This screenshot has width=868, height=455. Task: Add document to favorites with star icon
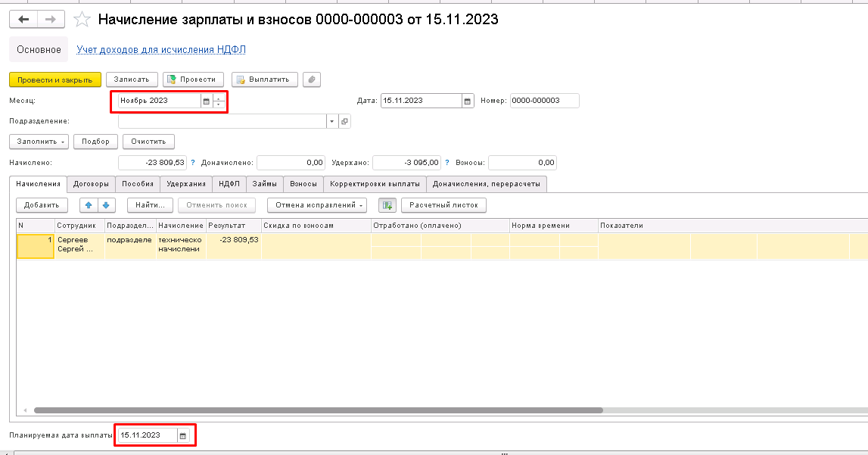83,20
